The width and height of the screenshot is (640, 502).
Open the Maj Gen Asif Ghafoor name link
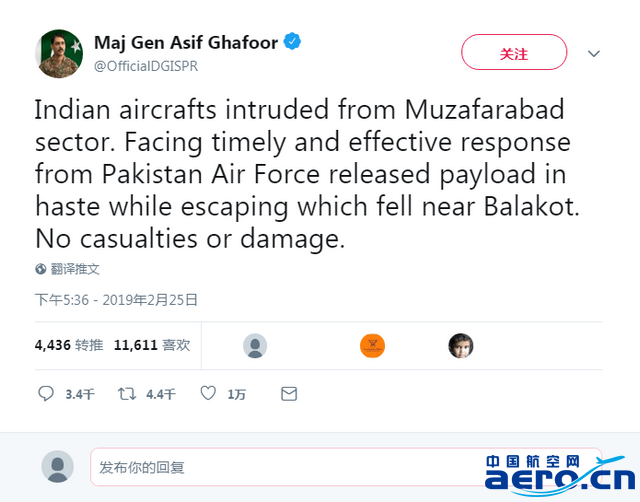tap(185, 42)
